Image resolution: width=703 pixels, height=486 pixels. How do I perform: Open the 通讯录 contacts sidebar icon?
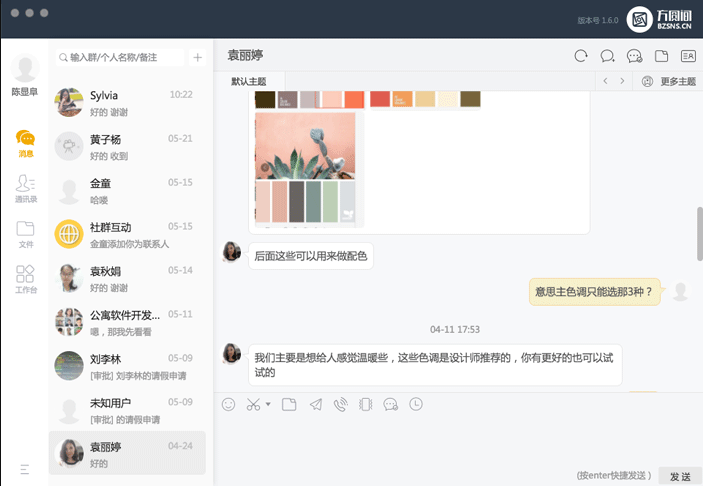tap(25, 187)
